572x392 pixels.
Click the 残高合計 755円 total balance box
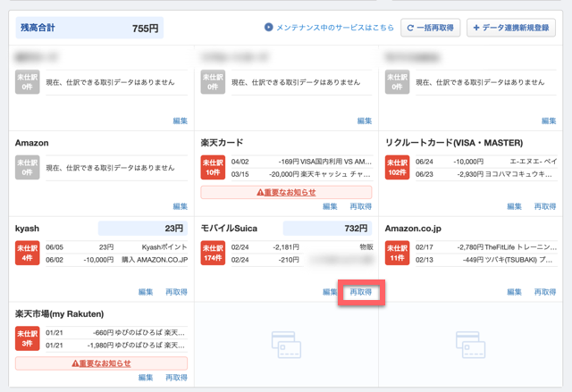[x=89, y=28]
